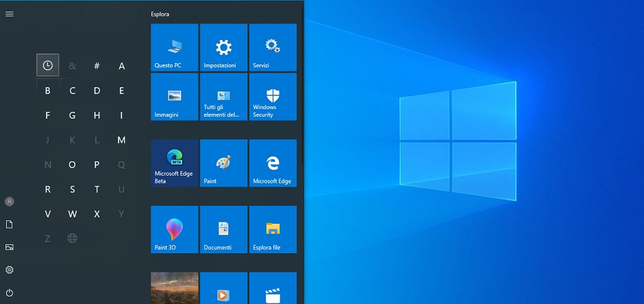Open the Documenti tile
The height and width of the screenshot is (304, 644).
[x=224, y=229]
